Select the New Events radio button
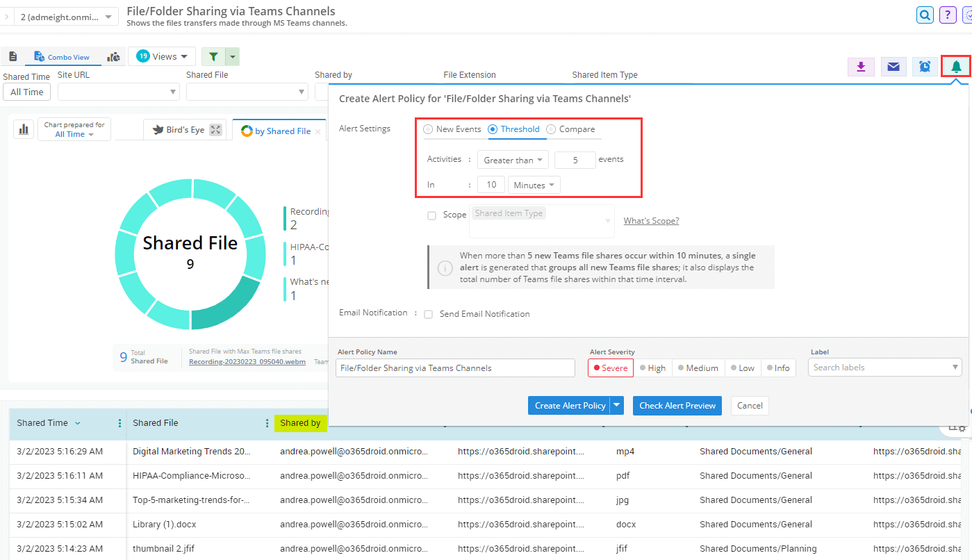Viewport: 972px width, 560px height. coord(428,129)
